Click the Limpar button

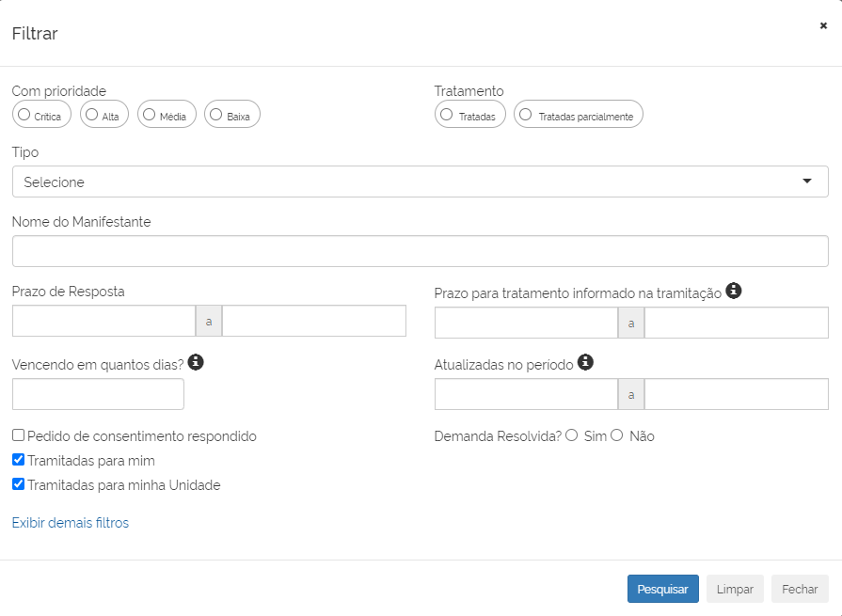(735, 589)
